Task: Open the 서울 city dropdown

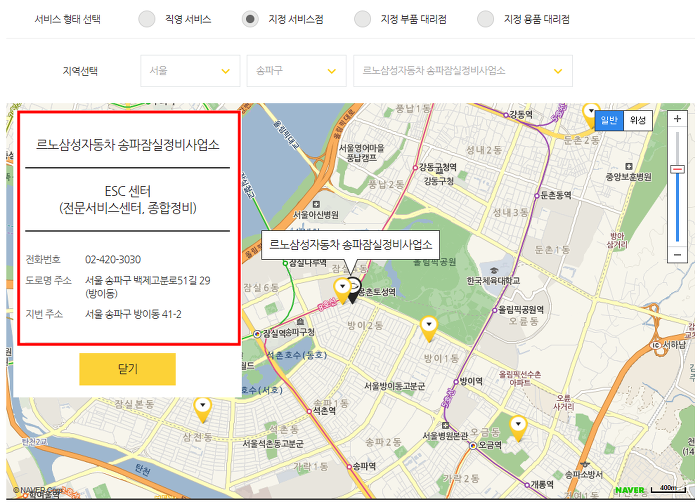Action: 190,71
